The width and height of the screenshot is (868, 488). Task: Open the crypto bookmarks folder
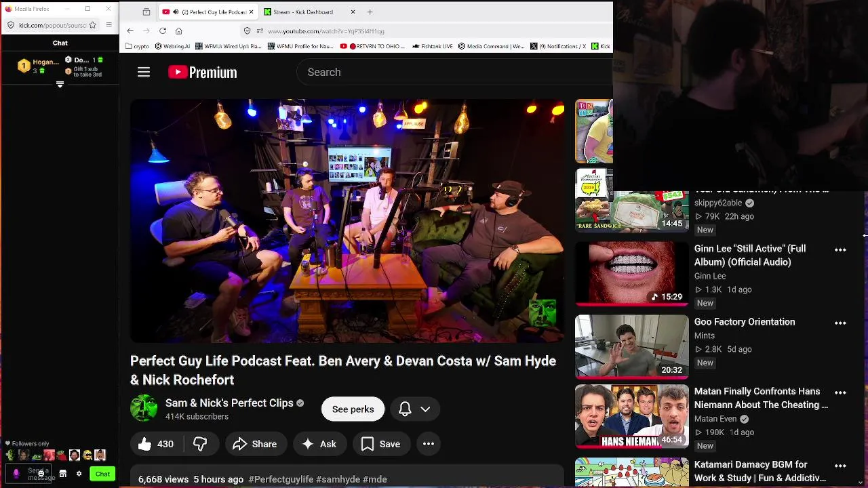point(137,46)
